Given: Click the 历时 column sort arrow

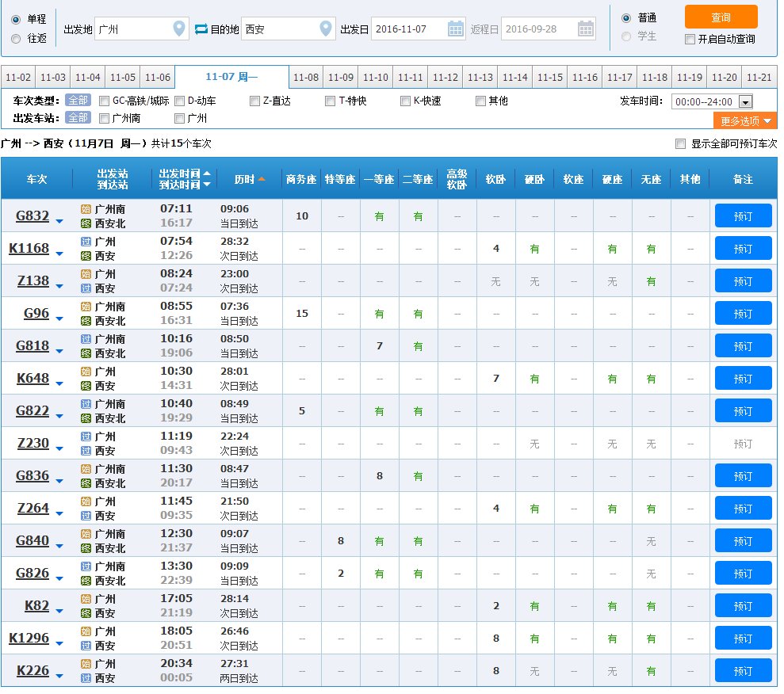Looking at the screenshot, I should (x=262, y=179).
